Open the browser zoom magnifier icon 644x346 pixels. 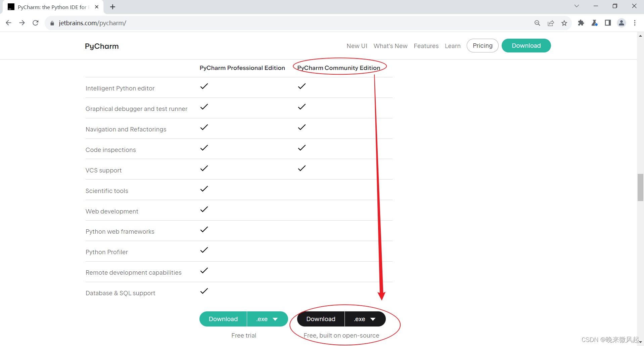537,23
